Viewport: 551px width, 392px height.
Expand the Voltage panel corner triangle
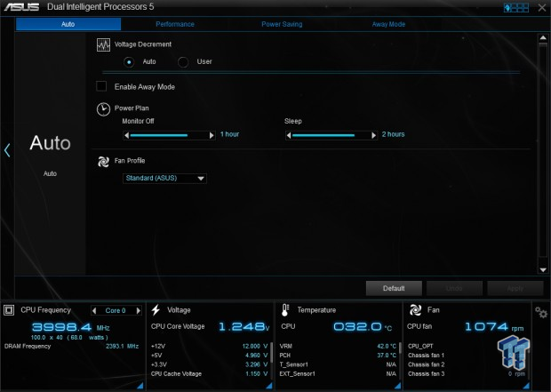[x=269, y=386]
